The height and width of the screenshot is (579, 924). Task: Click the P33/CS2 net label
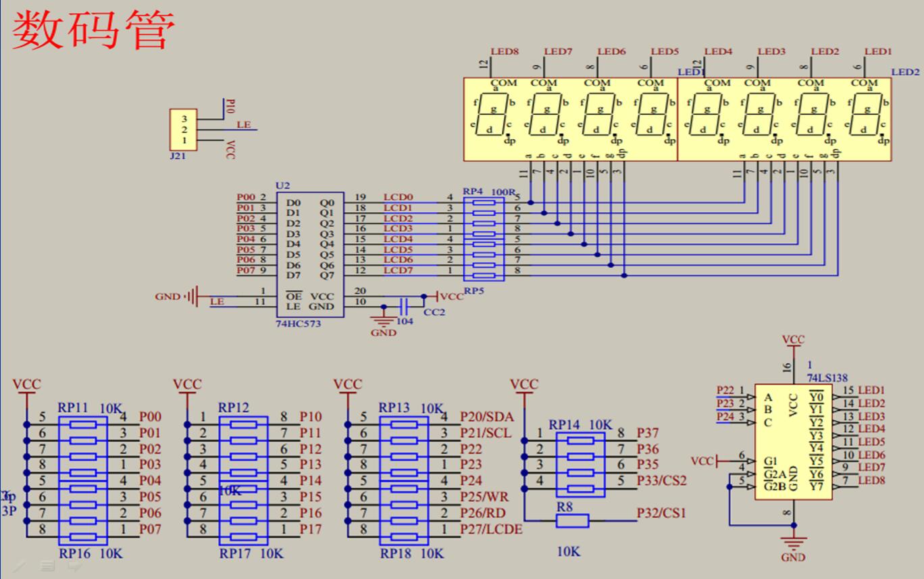(662, 480)
